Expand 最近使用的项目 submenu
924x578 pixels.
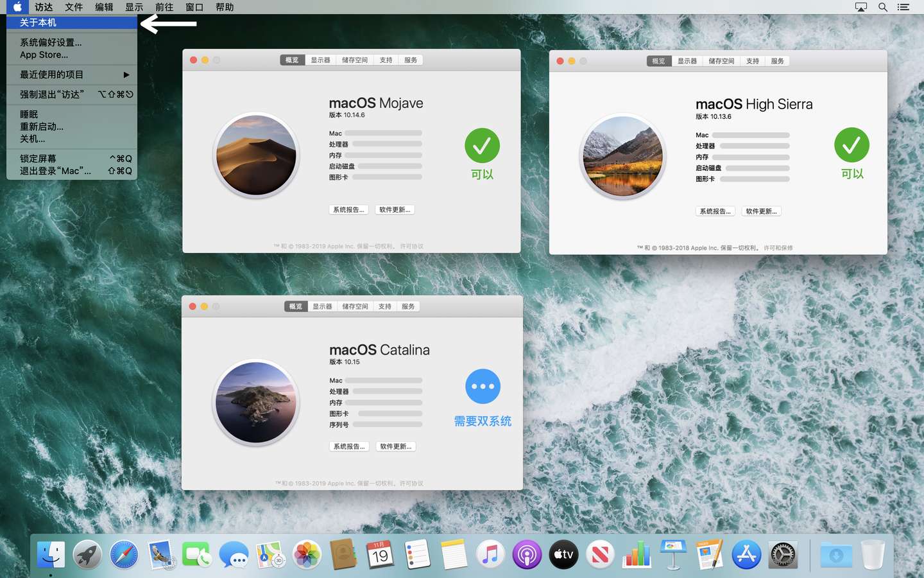(x=72, y=74)
